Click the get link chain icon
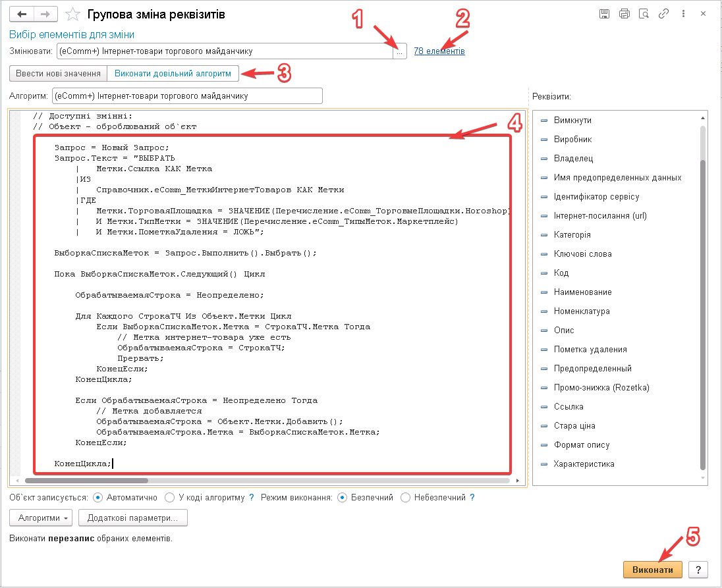The width and height of the screenshot is (722, 588). pyautogui.click(x=664, y=14)
